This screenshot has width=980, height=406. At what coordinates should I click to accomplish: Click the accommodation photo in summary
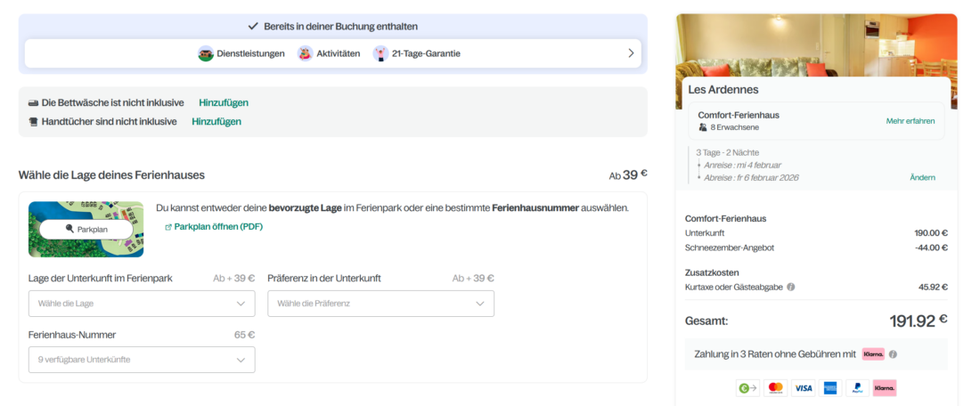coord(816,45)
